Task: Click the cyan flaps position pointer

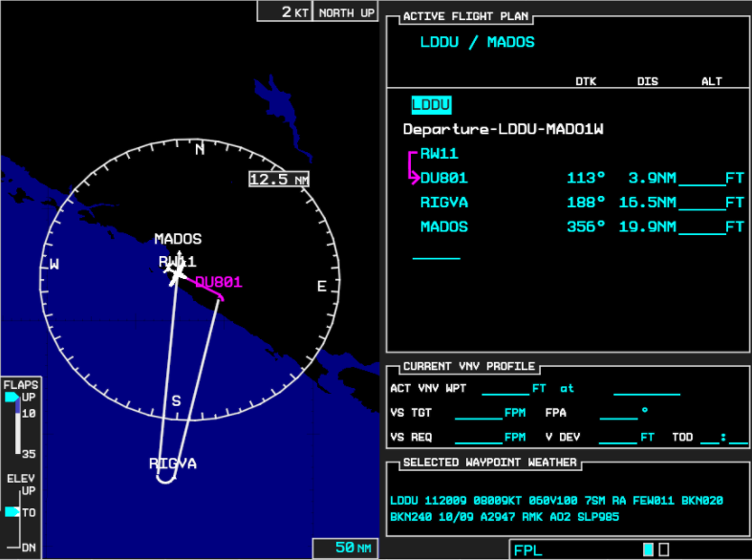Action: (11, 397)
